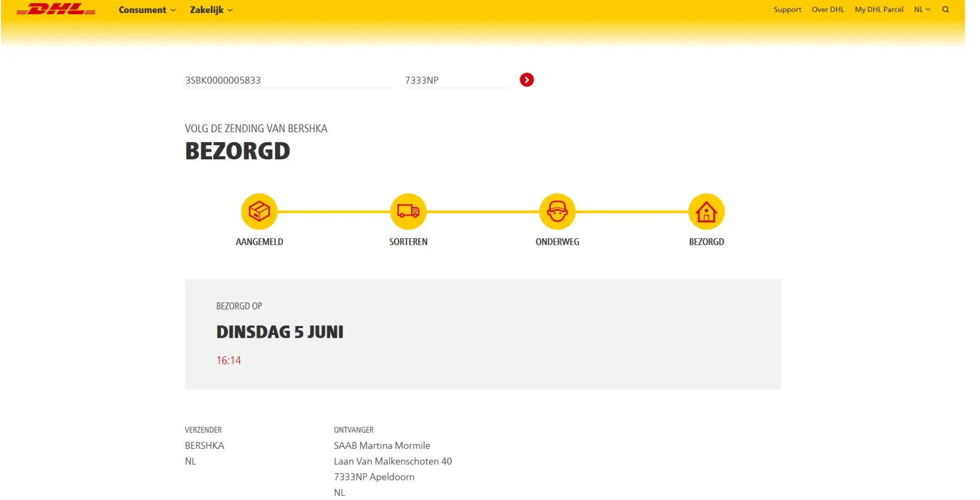Click the delivery time 16:14
Viewport: 980px width, 500px height.
coord(229,360)
